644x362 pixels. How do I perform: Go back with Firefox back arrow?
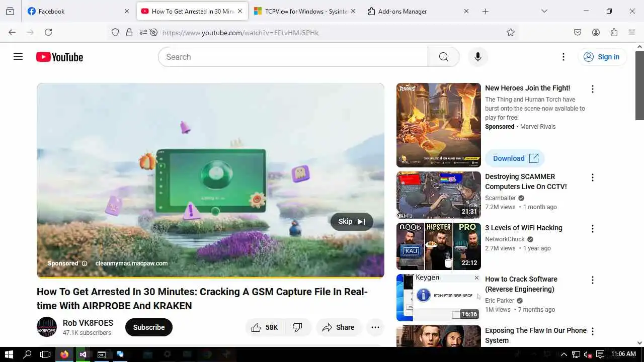click(x=12, y=32)
